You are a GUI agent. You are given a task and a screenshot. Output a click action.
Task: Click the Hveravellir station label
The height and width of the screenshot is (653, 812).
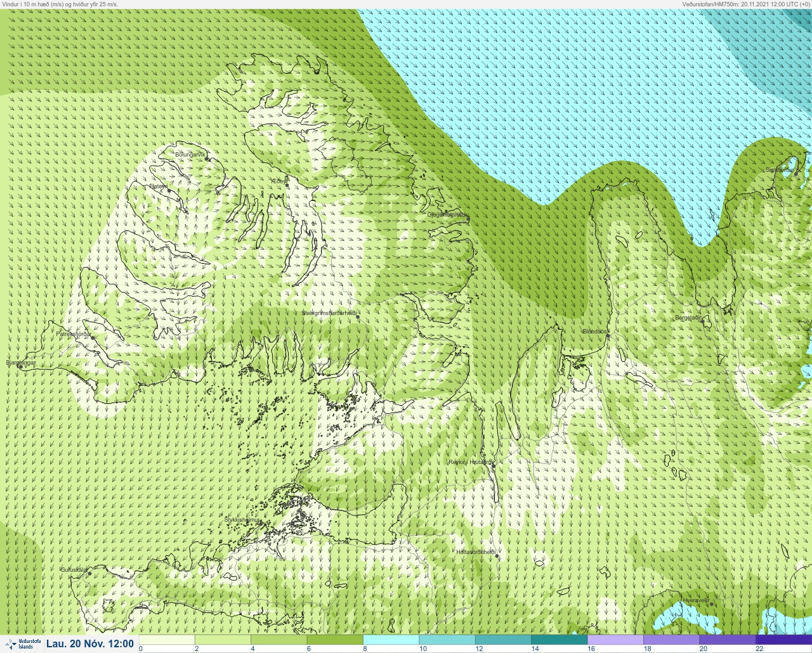pos(695,600)
